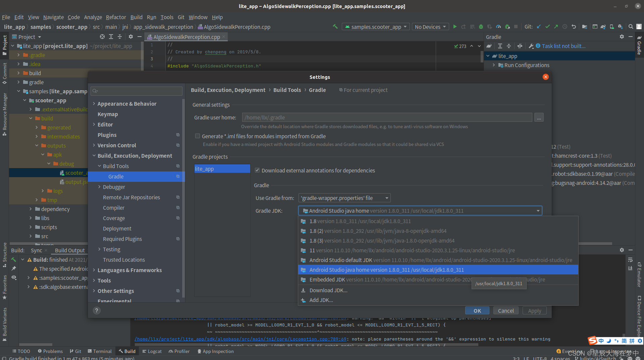Screen dimensions: 644x360
Task: Open Project panel gear settings
Action: point(131,37)
